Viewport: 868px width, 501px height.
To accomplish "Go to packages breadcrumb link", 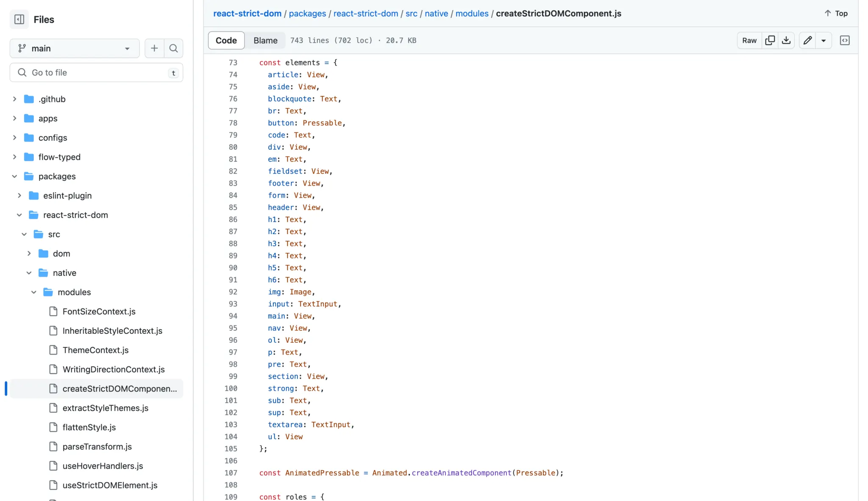I will point(307,14).
